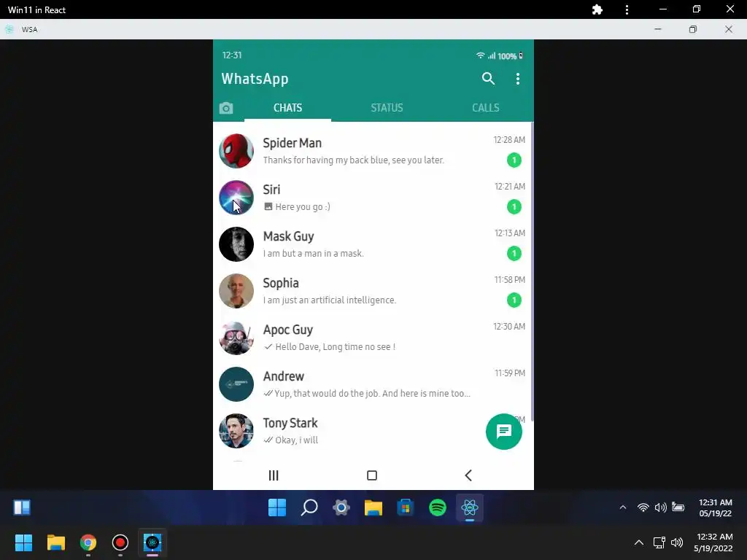
Task: Open Siri profile picture
Action: tap(236, 198)
